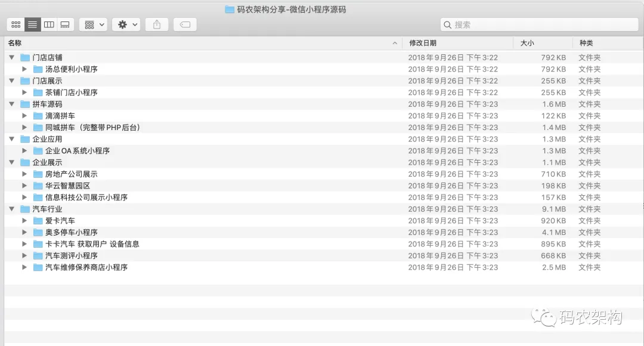Switch to column view mode
Screen dimensions: 644x346
(49, 24)
